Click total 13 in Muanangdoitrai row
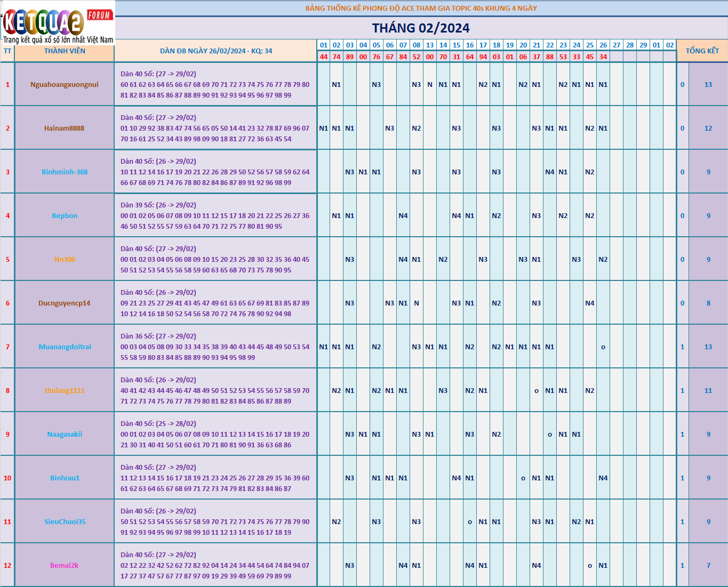Screen dimensions: 728x587 [708, 347]
